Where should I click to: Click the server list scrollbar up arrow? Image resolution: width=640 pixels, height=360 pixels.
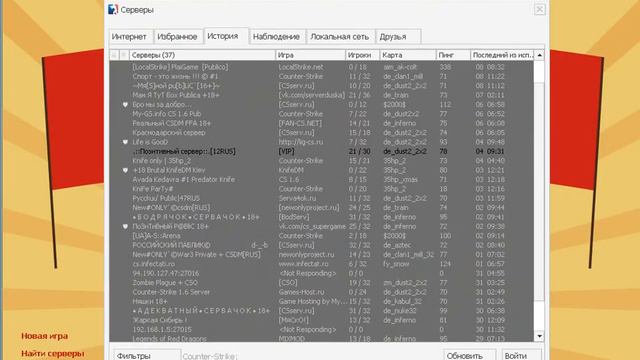coord(539,55)
